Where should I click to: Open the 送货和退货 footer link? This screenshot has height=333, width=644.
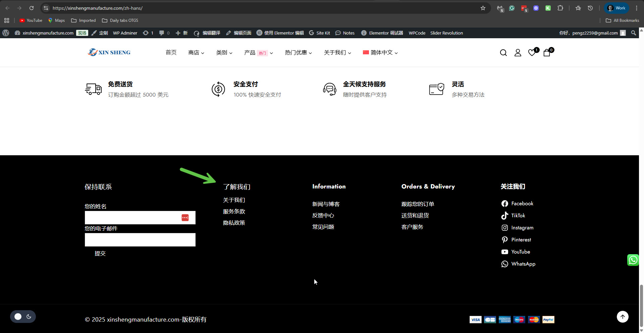coord(415,216)
